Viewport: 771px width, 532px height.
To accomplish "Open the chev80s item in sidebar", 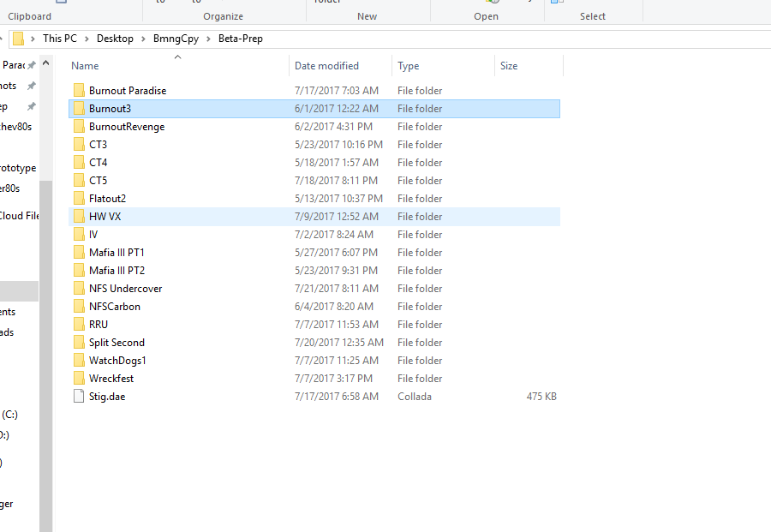I will point(15,127).
